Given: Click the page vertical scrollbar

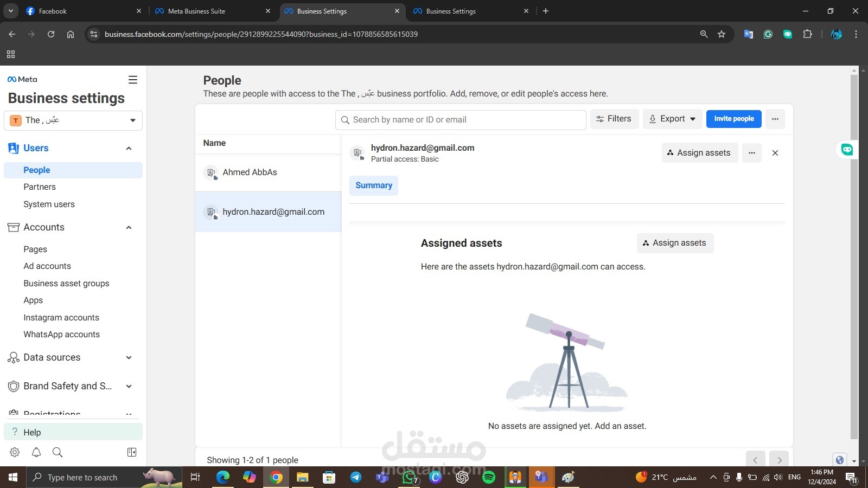Looking at the screenshot, I should pyautogui.click(x=854, y=257).
